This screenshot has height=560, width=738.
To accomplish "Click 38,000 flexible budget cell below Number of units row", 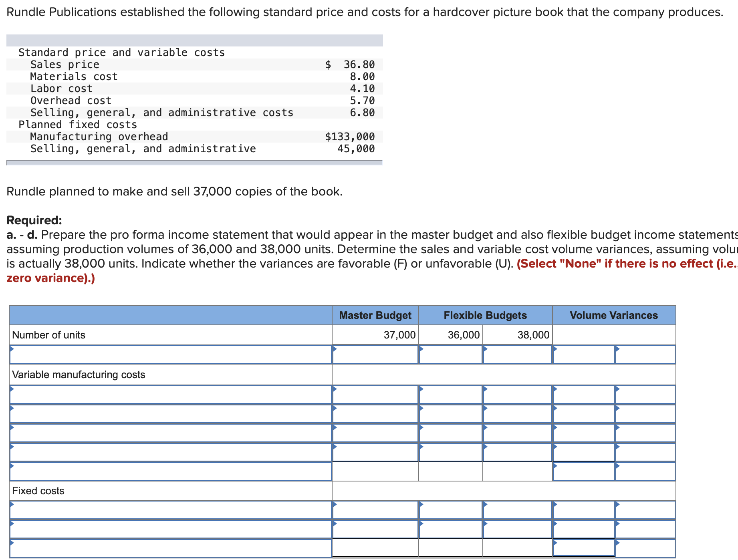I will [518, 355].
